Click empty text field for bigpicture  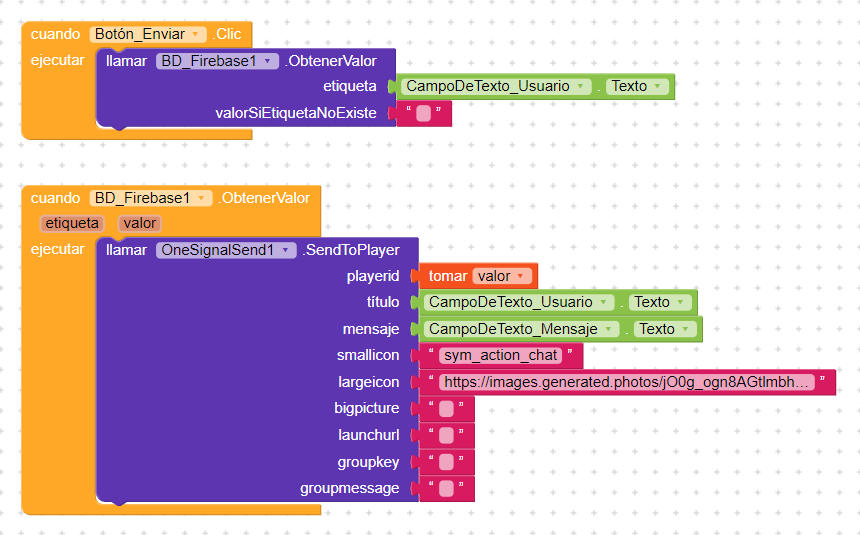click(446, 409)
